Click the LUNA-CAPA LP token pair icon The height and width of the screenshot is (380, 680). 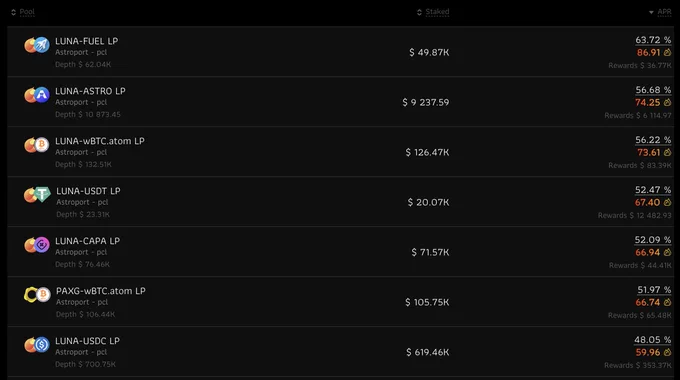click(37, 245)
